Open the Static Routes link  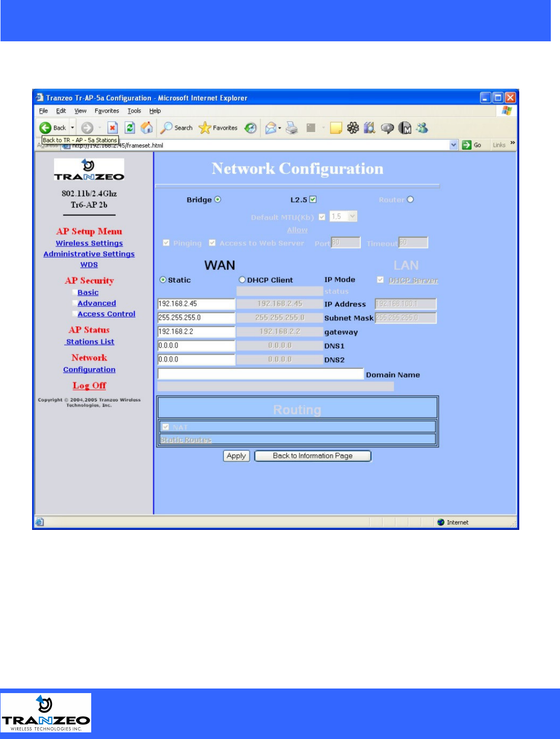pyautogui.click(x=186, y=440)
